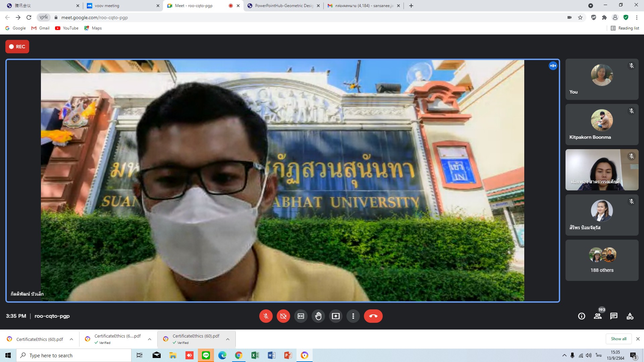Open the Windows Start menu
The image size is (644, 362).
(8, 355)
